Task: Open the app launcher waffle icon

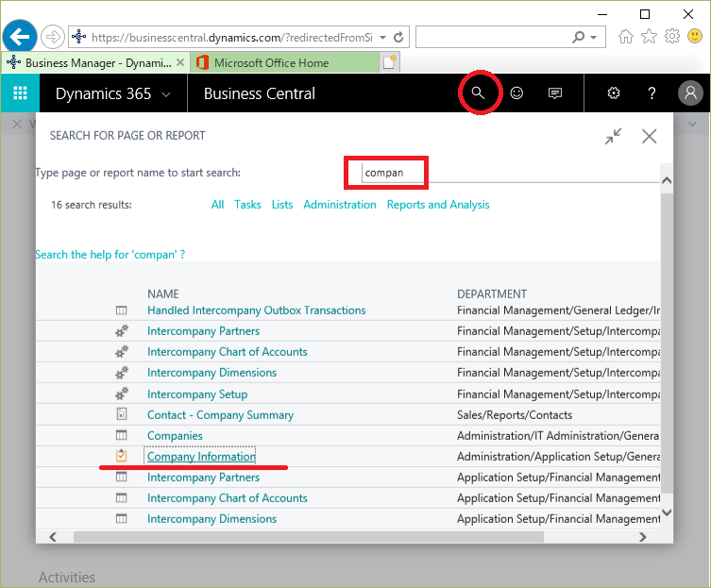Action: pos(20,92)
